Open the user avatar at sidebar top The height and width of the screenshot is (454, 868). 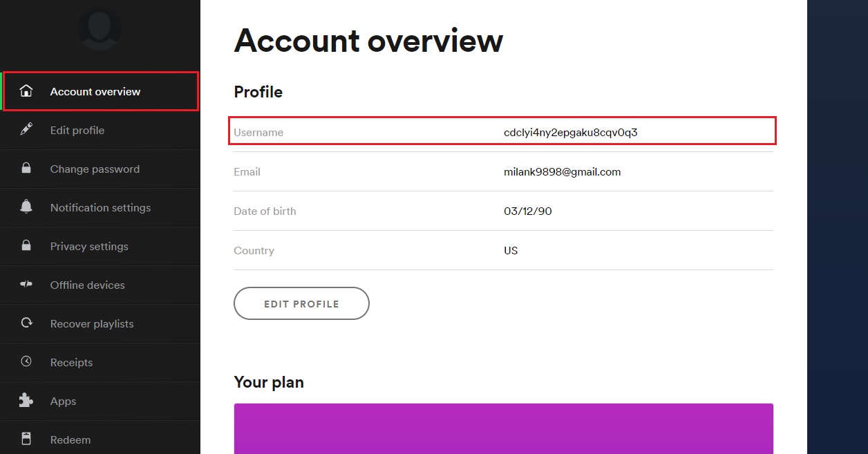(100, 29)
